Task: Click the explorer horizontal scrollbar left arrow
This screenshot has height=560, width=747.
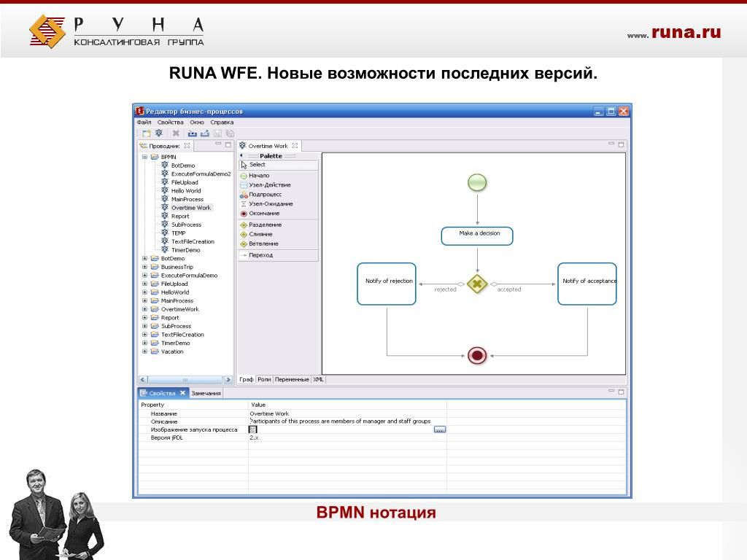Action: pos(143,379)
